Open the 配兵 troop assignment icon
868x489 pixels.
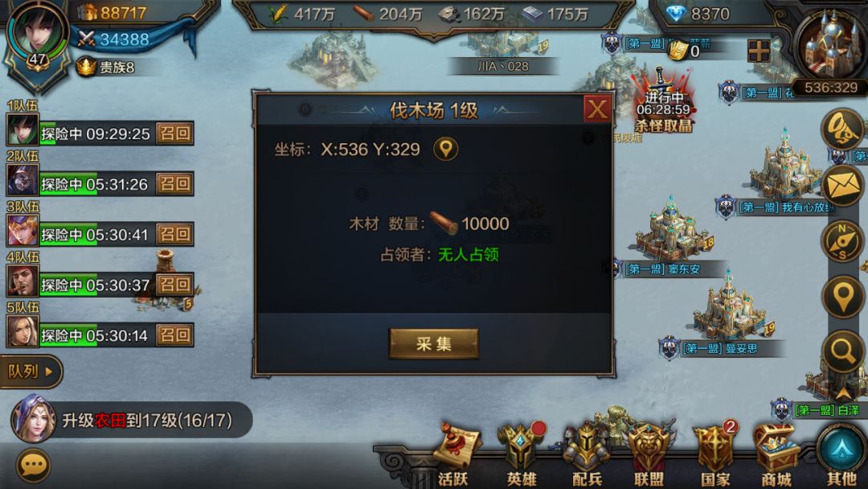[x=586, y=455]
